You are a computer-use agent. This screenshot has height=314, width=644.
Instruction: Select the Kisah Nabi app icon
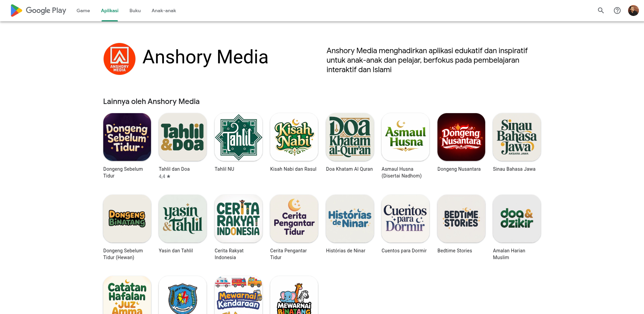[294, 137]
